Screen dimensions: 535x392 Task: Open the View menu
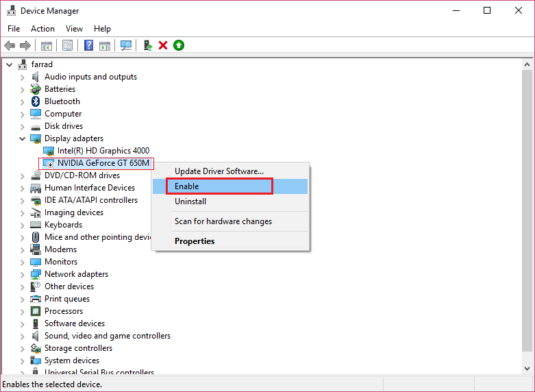[74, 29]
